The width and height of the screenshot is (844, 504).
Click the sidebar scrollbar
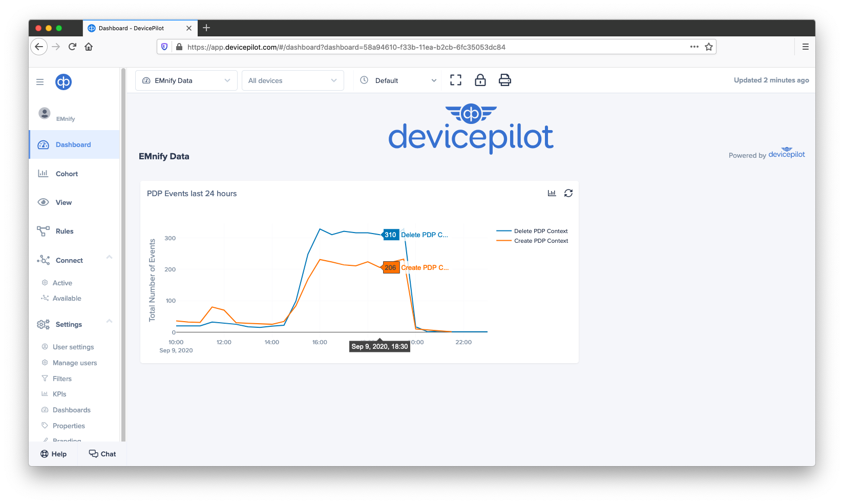tap(123, 255)
